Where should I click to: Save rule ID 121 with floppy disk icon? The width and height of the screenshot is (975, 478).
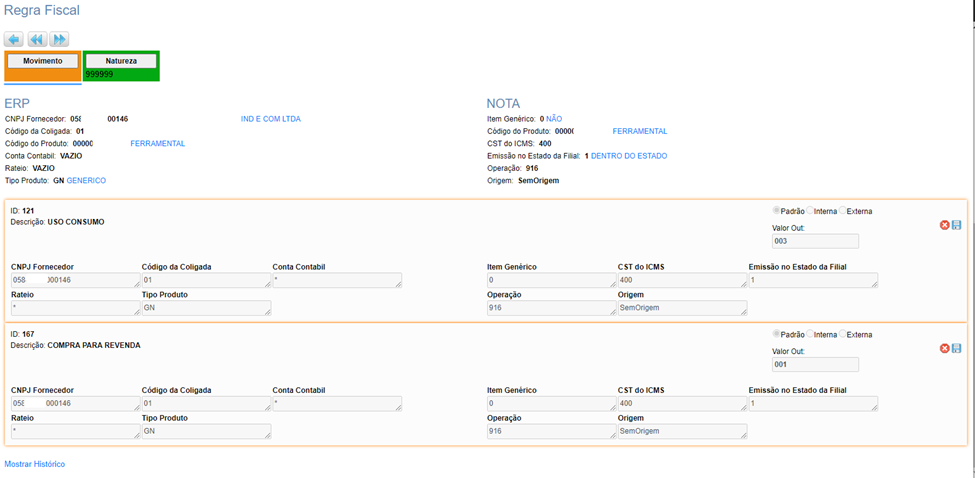957,225
